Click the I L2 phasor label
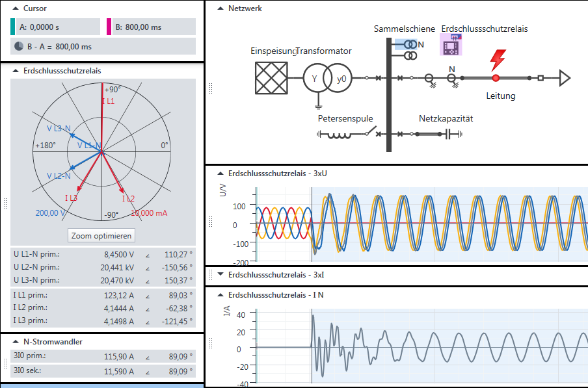 pyautogui.click(x=128, y=198)
